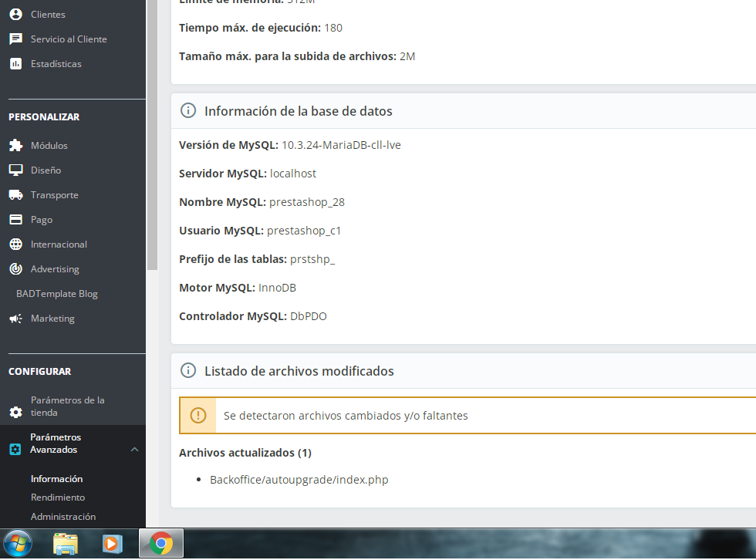Click database name value prestashop_28
Image resolution: width=756 pixels, height=560 pixels.
pos(307,202)
